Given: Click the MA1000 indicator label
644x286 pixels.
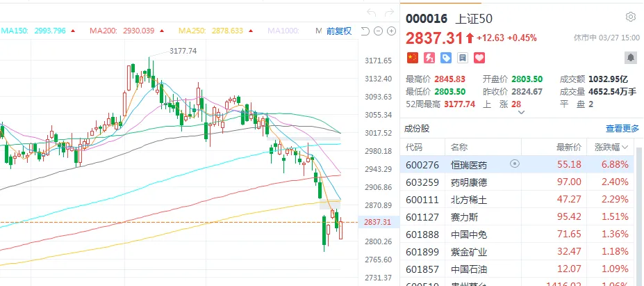Looking at the screenshot, I should pos(283,31).
